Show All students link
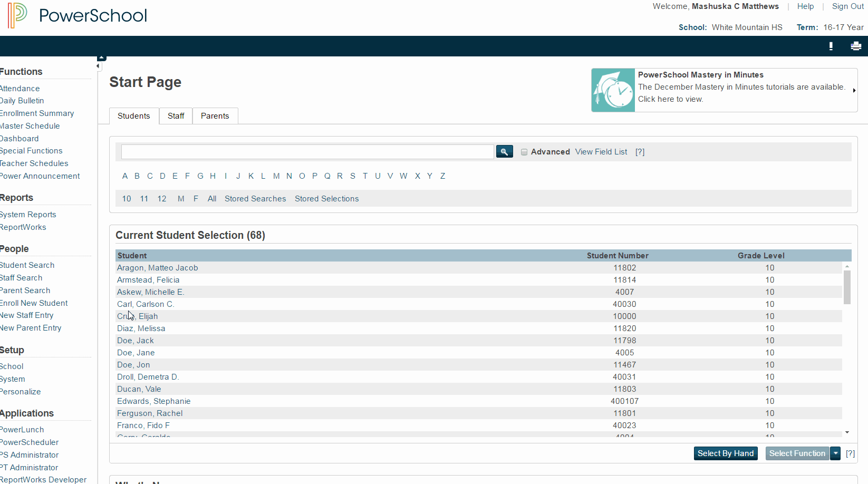This screenshot has height=484, width=868. (x=212, y=199)
